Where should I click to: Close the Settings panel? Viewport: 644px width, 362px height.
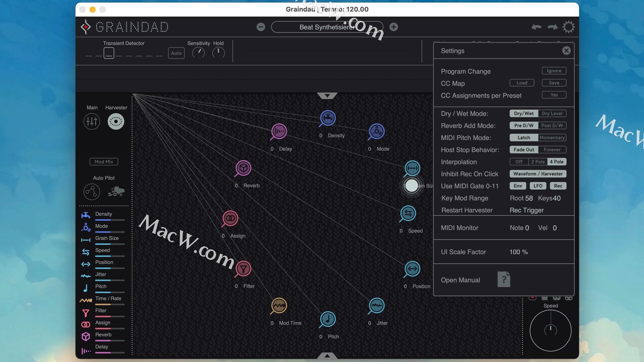click(567, 51)
